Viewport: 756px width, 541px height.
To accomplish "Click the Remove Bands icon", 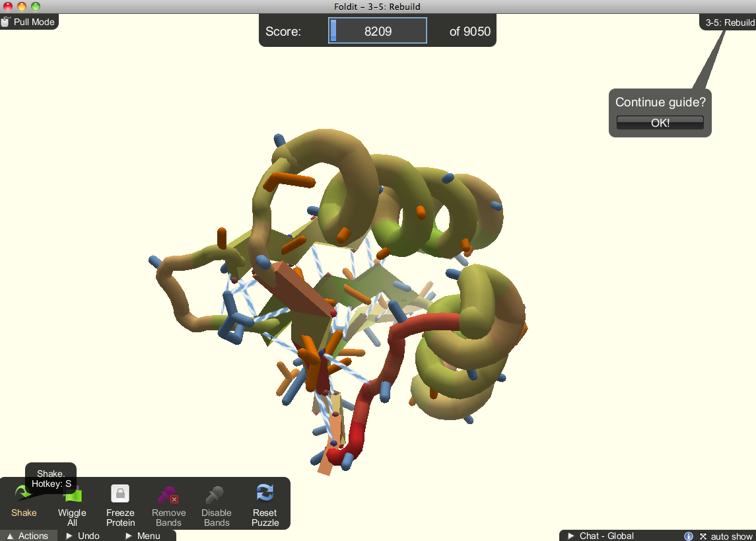I will point(168,495).
